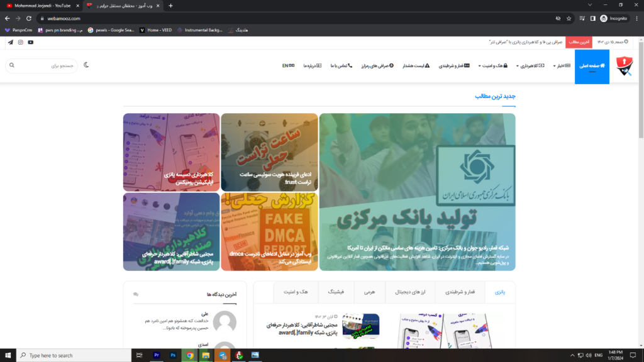Open webamooz Telegram icon in the top bar
The width and height of the screenshot is (644, 362).
coord(11,42)
